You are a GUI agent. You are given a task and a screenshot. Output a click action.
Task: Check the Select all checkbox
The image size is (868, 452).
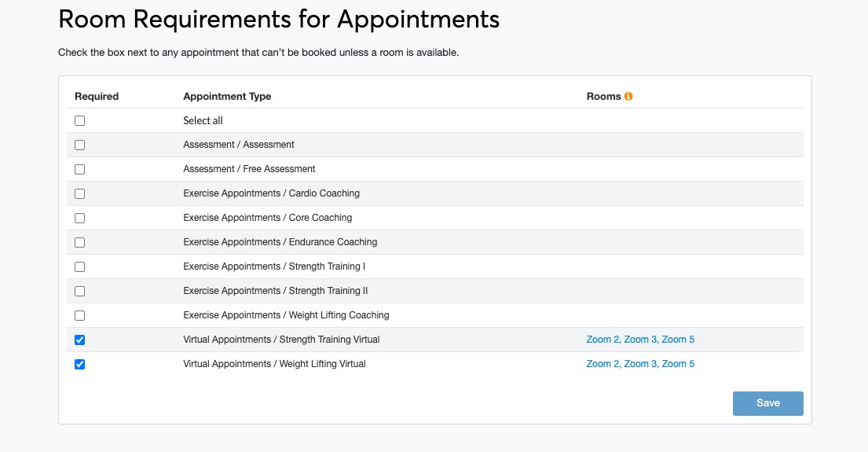tap(79, 121)
